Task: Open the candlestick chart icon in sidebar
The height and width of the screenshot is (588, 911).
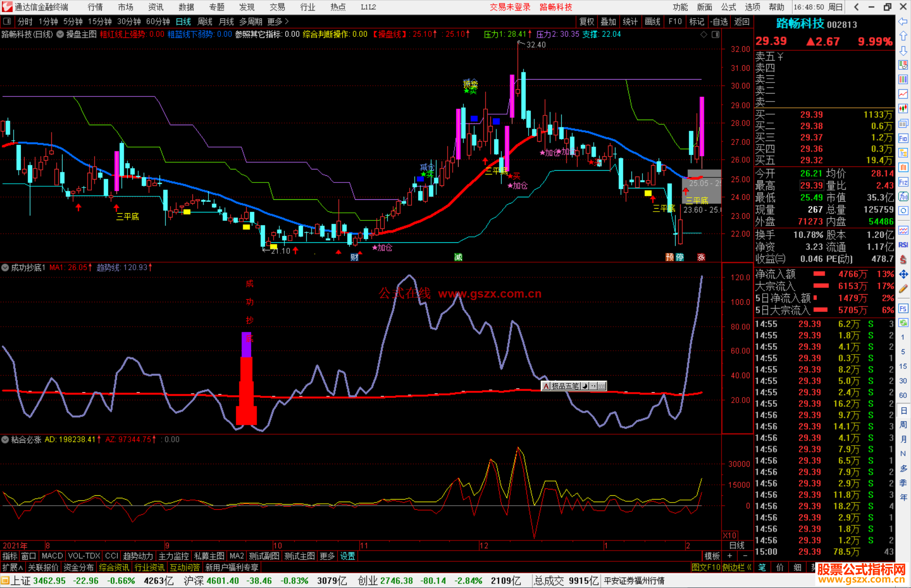Action: pos(903,109)
